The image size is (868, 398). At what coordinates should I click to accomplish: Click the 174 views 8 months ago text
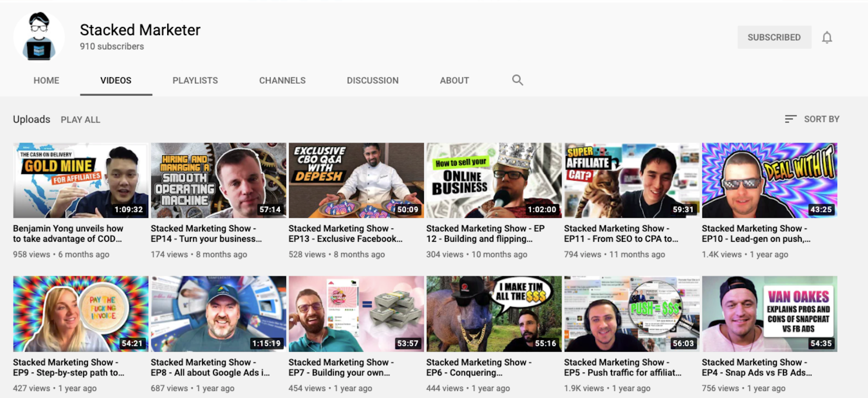199,254
